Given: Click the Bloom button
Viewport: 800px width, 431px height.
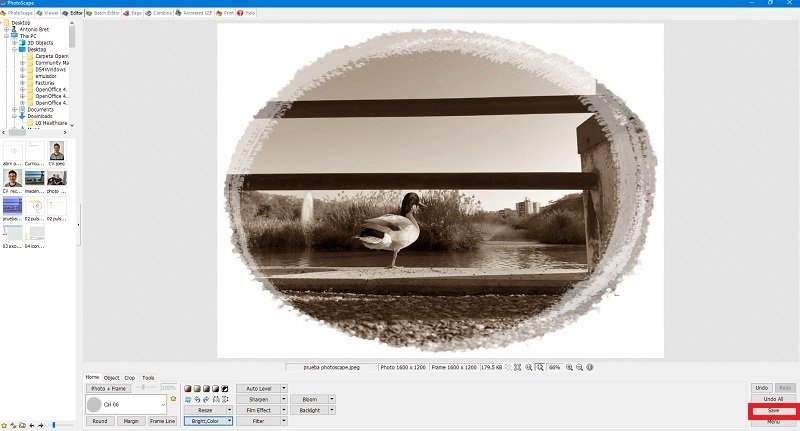Looking at the screenshot, I should pos(310,399).
